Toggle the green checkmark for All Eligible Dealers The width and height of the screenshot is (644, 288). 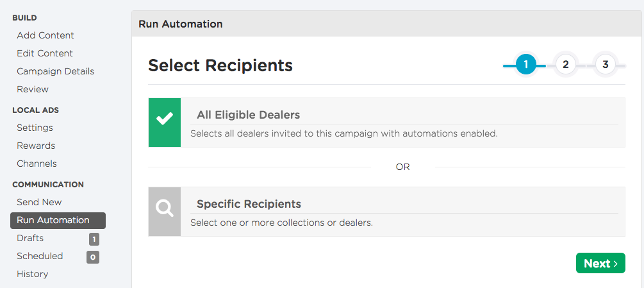164,123
